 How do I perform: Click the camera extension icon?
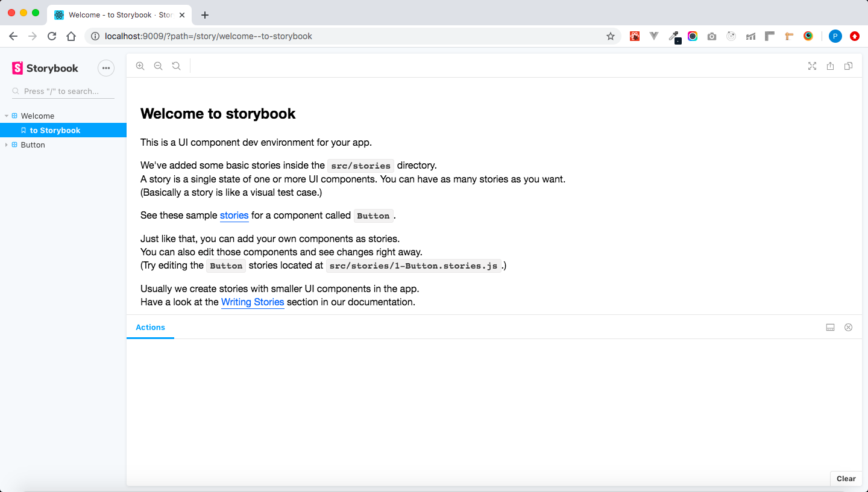[712, 36]
